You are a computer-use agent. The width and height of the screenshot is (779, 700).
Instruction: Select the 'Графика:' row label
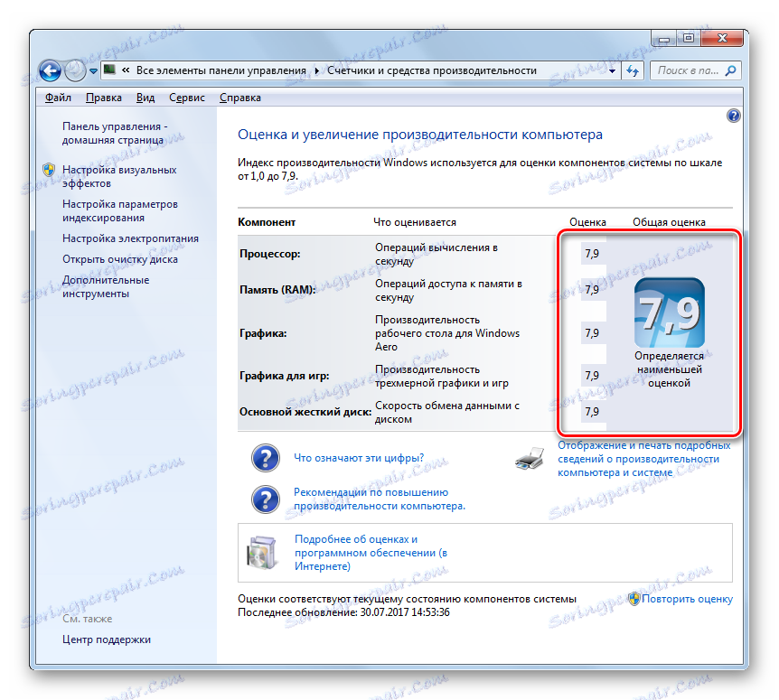click(263, 333)
